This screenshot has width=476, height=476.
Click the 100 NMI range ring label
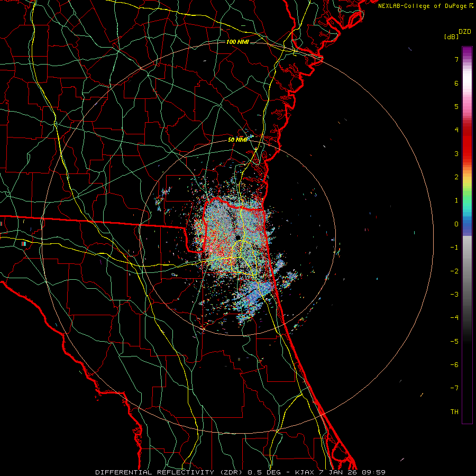237,42
